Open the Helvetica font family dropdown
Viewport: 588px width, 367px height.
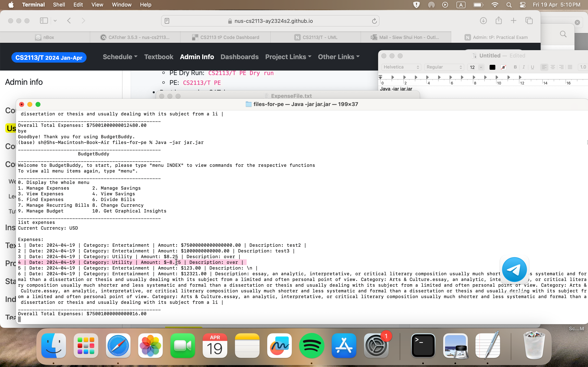point(401,67)
